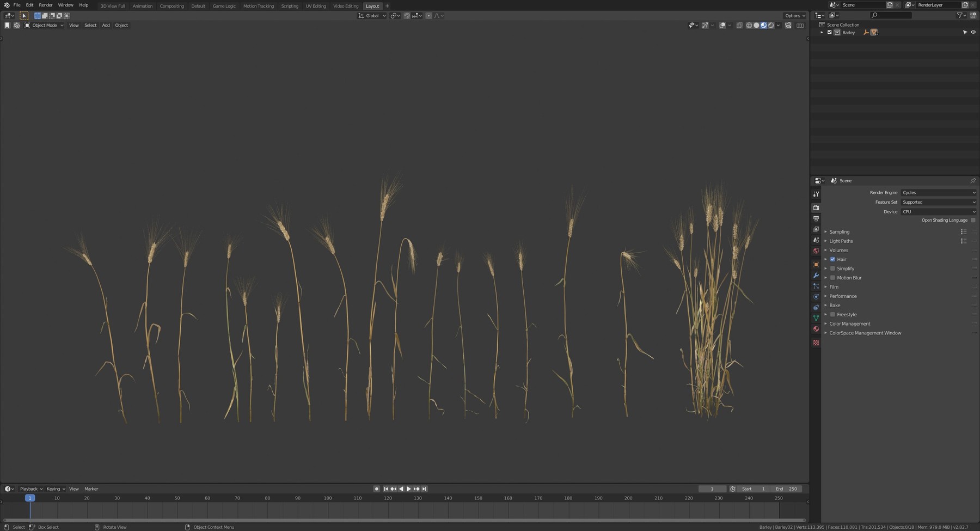Uncheck the Hair checkbox
The image size is (980, 531).
832,259
